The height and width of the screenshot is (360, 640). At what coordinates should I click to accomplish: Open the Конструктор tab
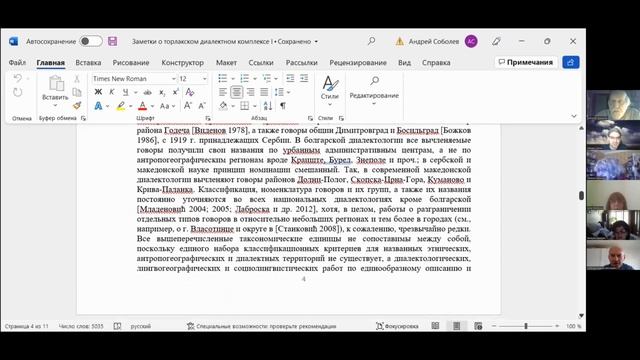point(182,62)
